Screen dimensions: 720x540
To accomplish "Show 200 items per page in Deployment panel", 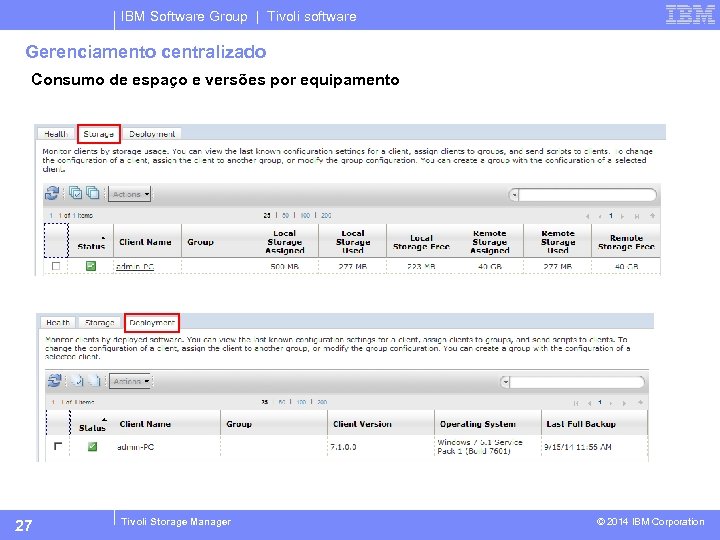I will click(x=322, y=402).
